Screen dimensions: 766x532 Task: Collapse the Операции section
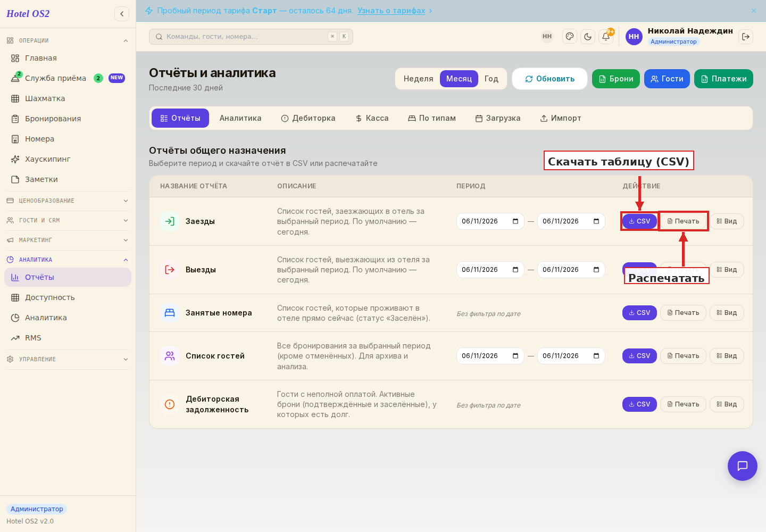[x=68, y=40]
